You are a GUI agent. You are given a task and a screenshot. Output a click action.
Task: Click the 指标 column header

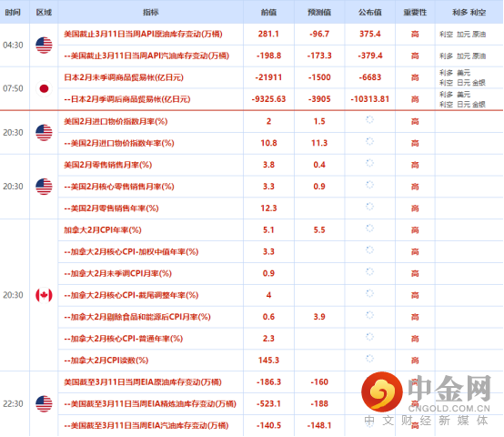(x=150, y=12)
